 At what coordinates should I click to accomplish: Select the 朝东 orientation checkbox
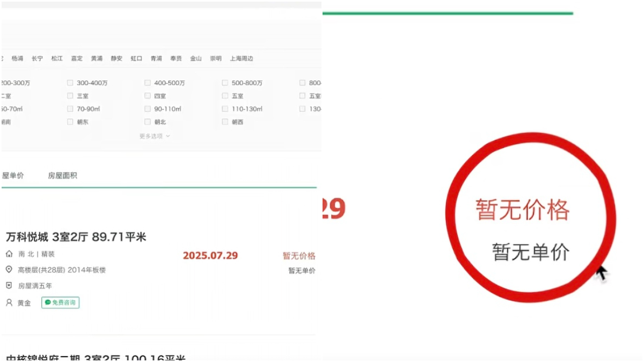pyautogui.click(x=70, y=122)
